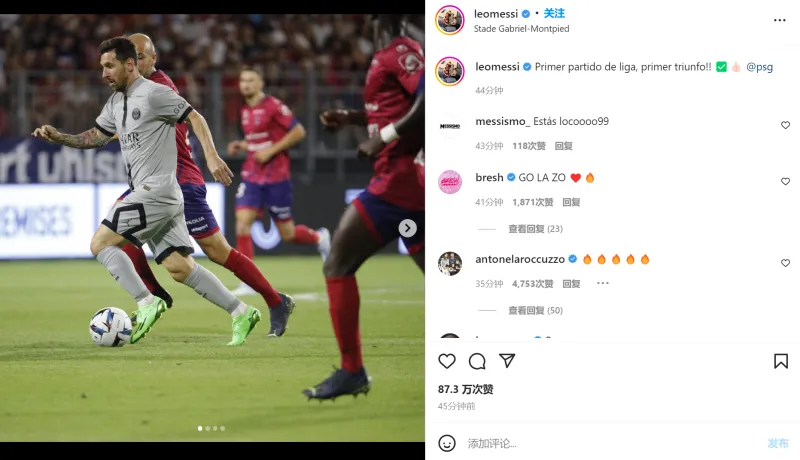
Task: Open leomessi profile picture in header
Action: [x=449, y=20]
